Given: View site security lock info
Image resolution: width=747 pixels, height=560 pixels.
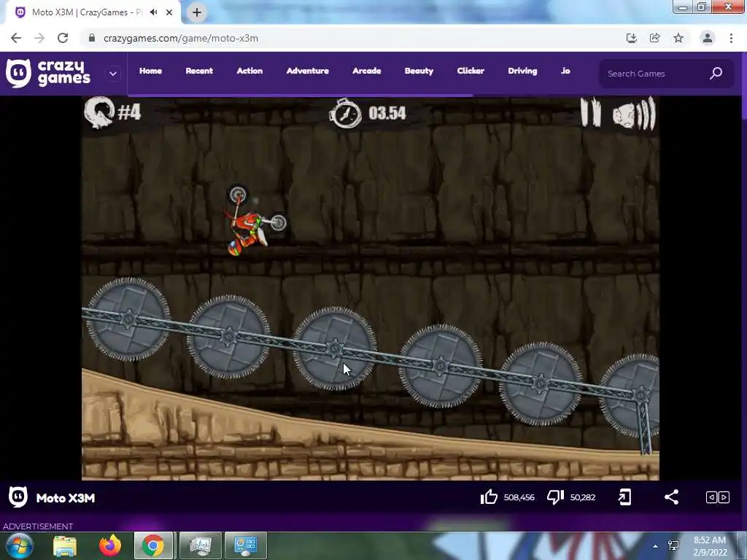Looking at the screenshot, I should [x=92, y=38].
